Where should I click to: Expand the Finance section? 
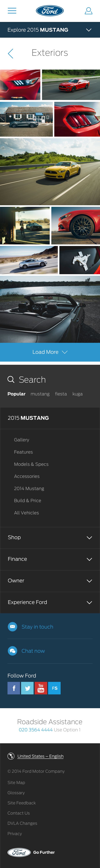click(x=50, y=559)
